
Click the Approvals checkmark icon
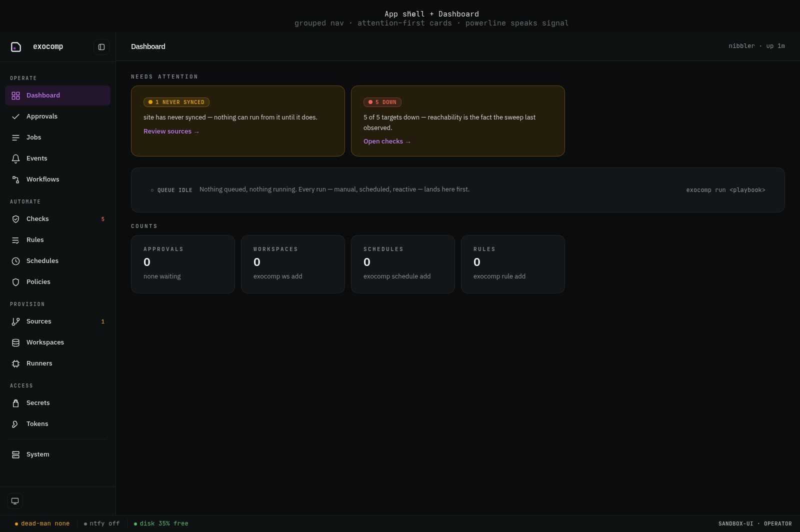point(15,116)
